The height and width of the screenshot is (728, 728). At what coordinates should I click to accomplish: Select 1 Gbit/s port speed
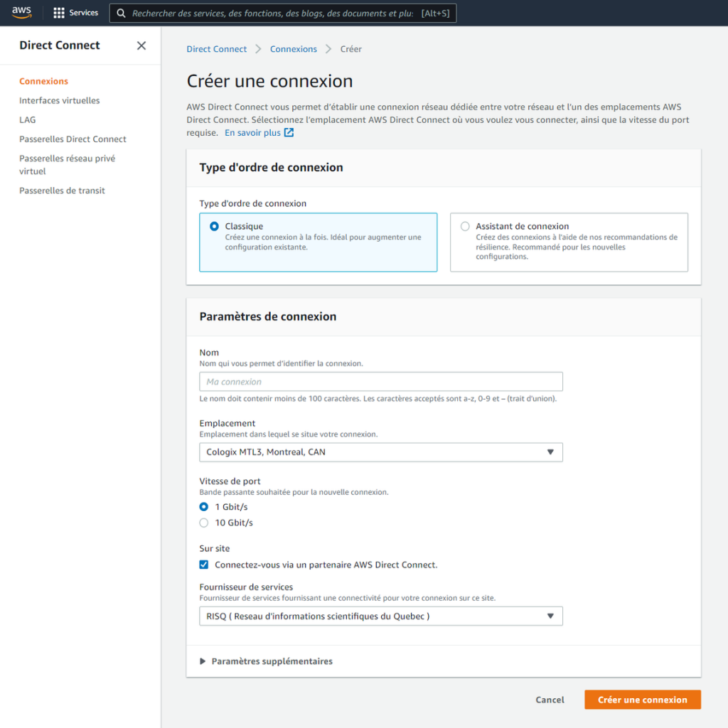[204, 507]
